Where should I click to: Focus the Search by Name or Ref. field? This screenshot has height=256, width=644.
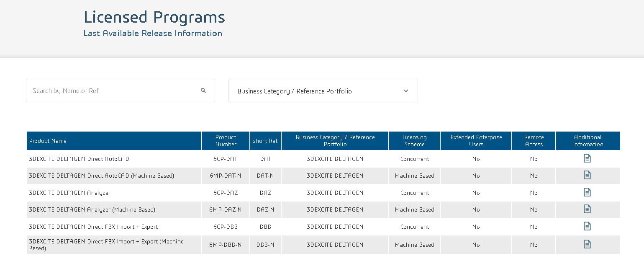point(113,91)
